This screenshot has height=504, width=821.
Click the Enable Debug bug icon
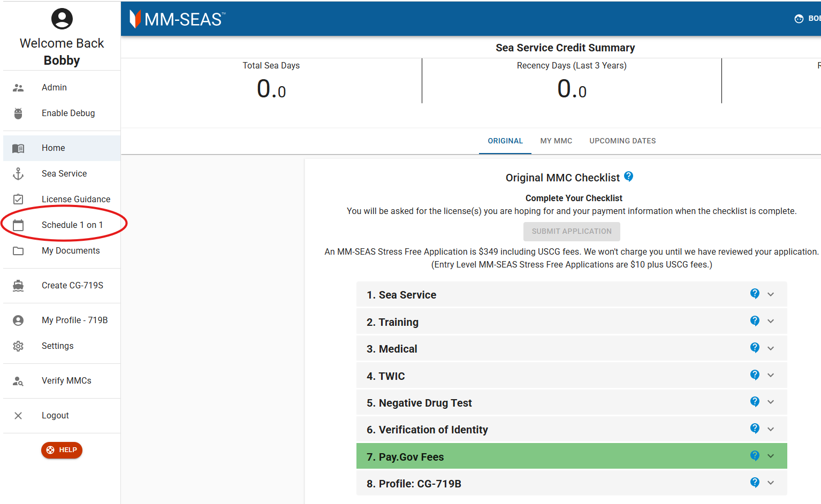coord(18,113)
